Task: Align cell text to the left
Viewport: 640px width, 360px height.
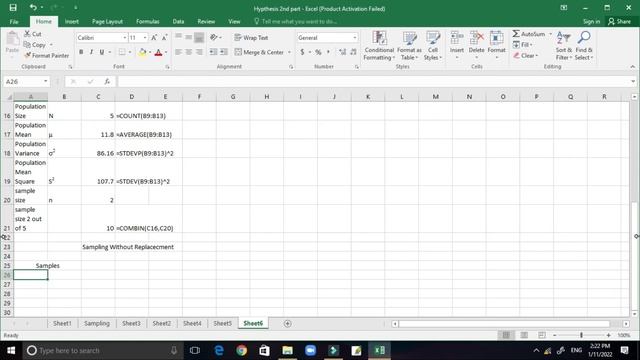Action: (x=178, y=52)
